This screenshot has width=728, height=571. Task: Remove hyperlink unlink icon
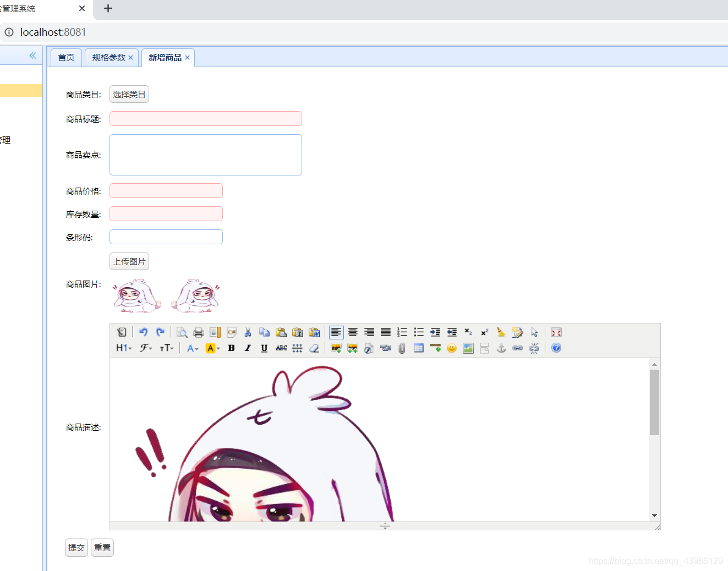(x=534, y=348)
